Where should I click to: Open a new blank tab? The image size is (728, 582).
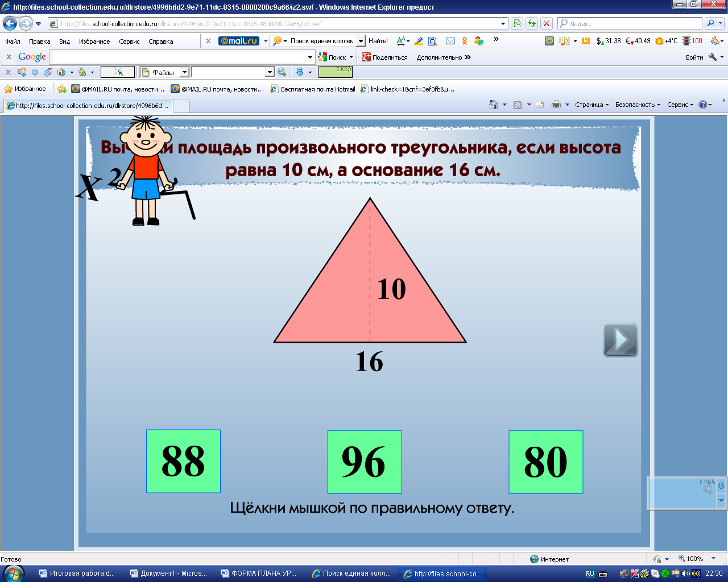pyautogui.click(x=181, y=106)
